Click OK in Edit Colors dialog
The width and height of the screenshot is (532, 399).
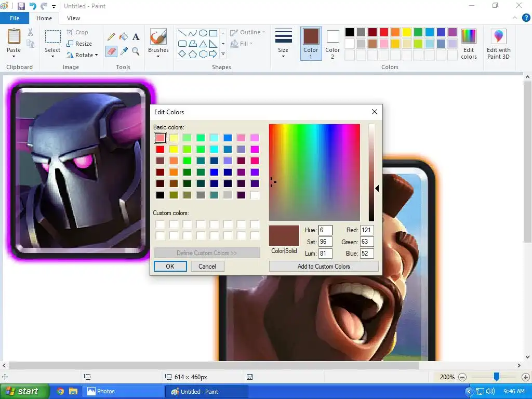coord(170,267)
